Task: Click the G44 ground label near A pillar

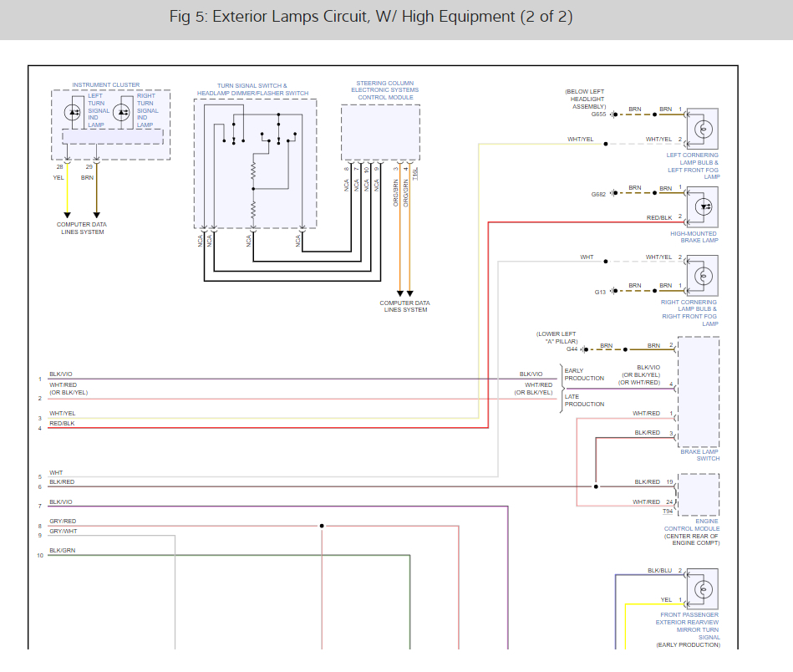Action: click(x=572, y=349)
